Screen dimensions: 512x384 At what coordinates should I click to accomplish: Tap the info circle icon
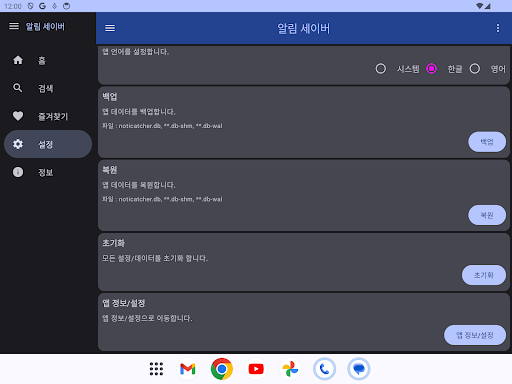click(x=18, y=172)
